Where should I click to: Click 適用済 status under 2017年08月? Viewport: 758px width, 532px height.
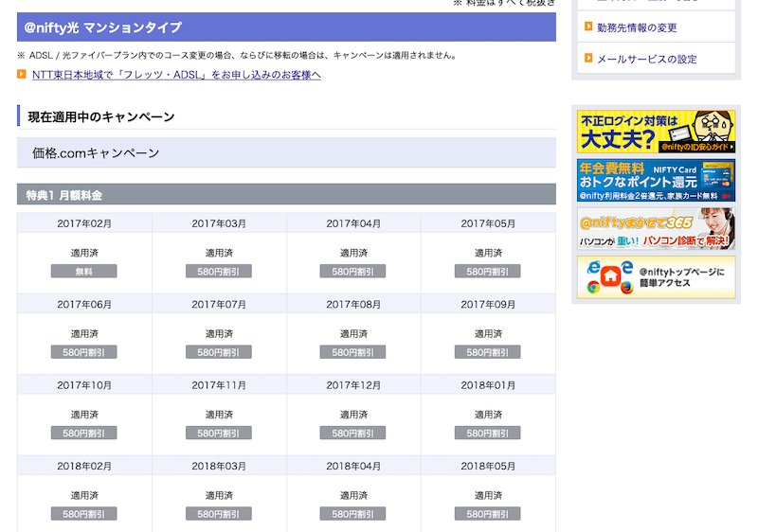pos(353,333)
